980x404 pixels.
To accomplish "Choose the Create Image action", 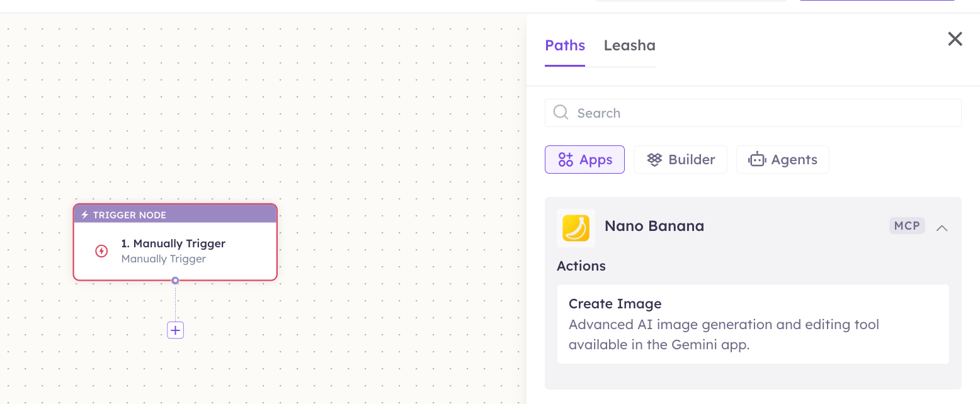I will [x=753, y=323].
